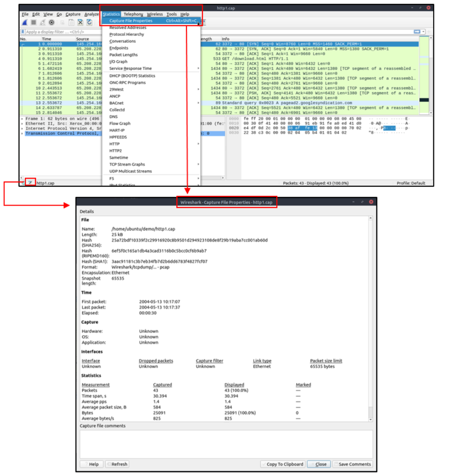Click the Save Comments button
Viewport: 465px width, 476px height.
point(352,464)
